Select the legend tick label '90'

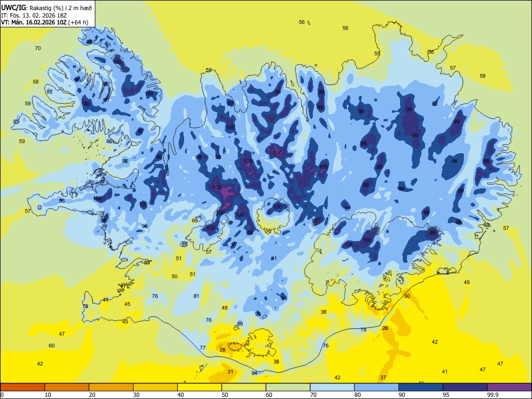(402, 395)
